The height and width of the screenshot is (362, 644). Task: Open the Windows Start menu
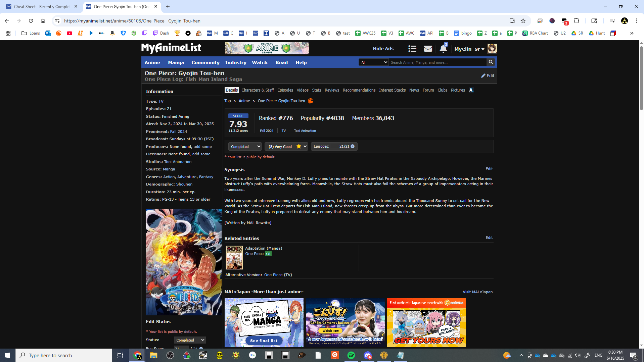click(7, 355)
